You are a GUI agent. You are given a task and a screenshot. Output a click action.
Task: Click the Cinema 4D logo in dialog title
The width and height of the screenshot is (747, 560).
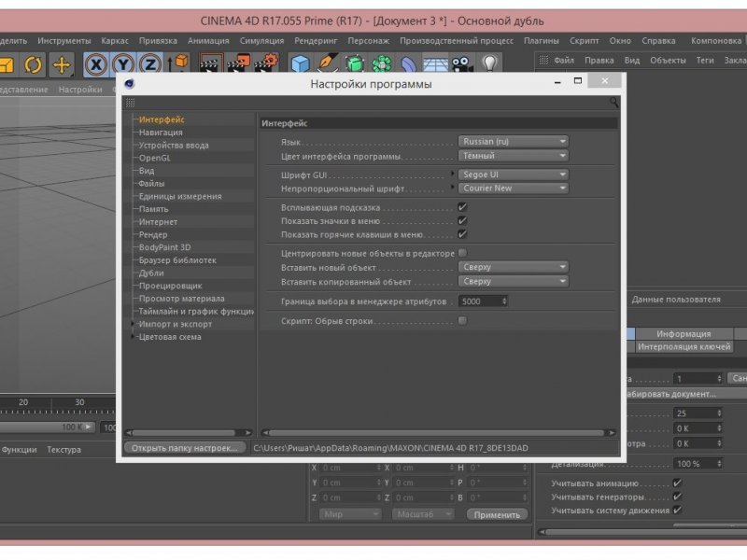(129, 84)
